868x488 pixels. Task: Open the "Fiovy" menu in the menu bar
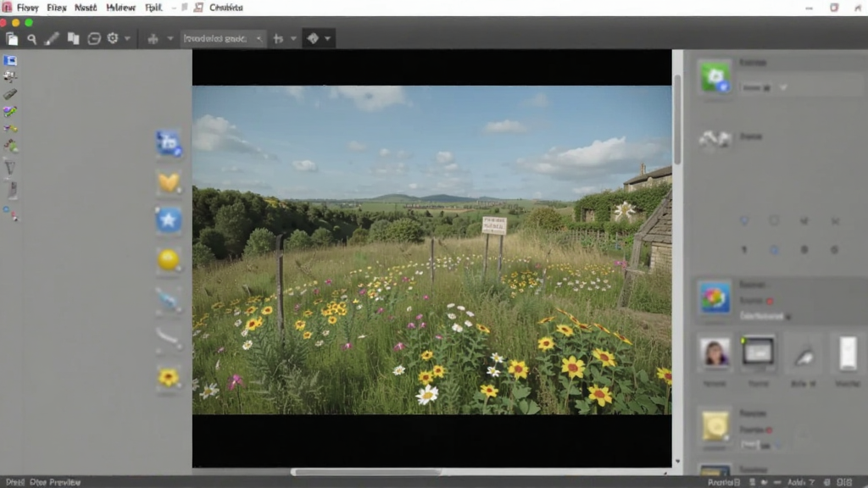pyautogui.click(x=28, y=8)
